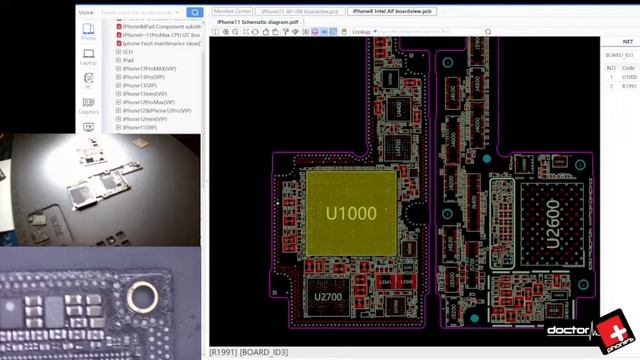Select U1000 row in the NET list
The height and width of the screenshot is (360, 640).
pyautogui.click(x=622, y=77)
